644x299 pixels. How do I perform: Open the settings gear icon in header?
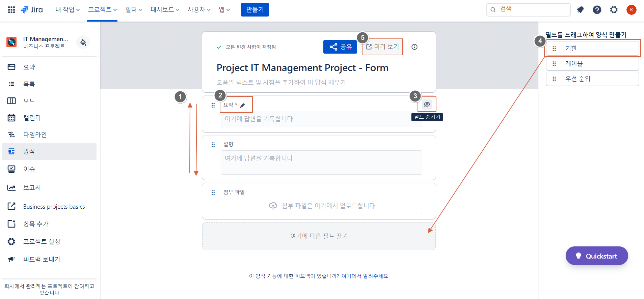pyautogui.click(x=614, y=10)
